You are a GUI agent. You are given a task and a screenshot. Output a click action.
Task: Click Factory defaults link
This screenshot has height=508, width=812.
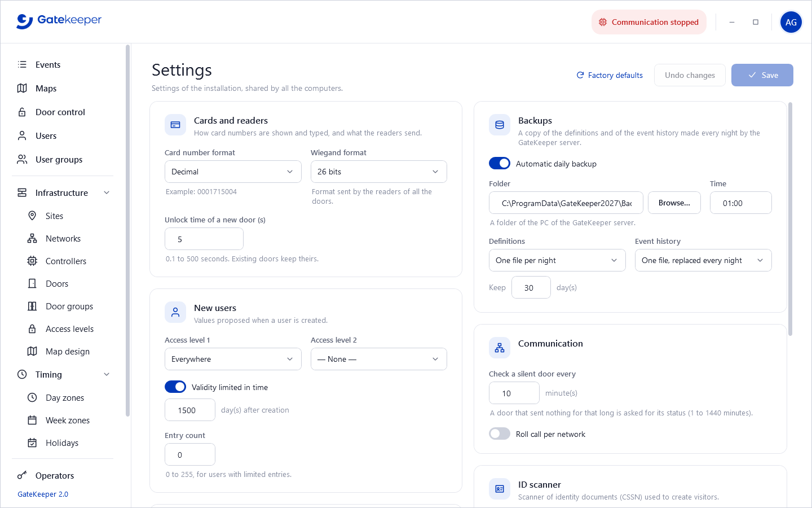click(610, 75)
